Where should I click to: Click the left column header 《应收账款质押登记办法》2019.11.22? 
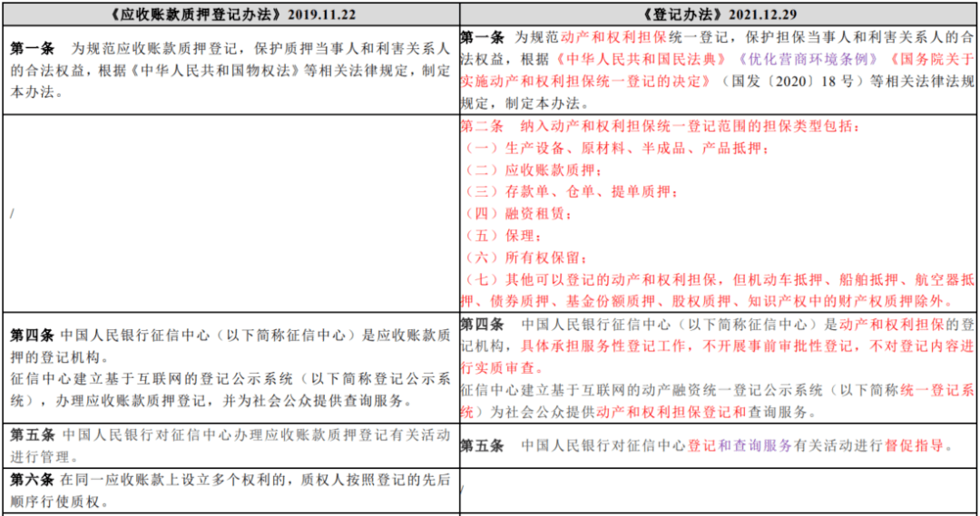229,14
